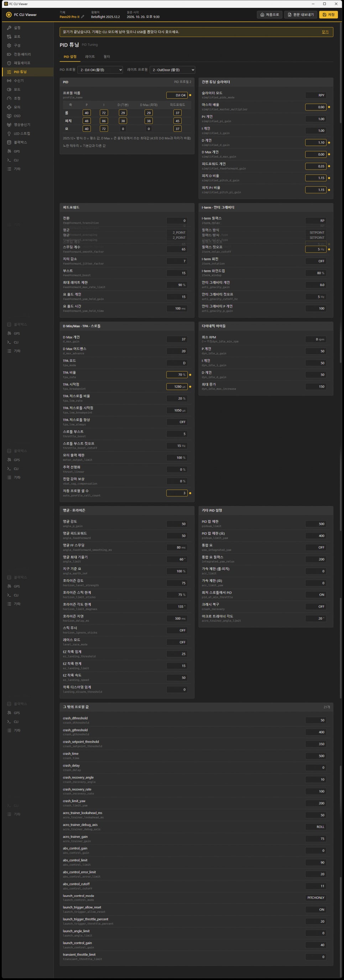344x980 pixels.
Task: Toggle the 통합 요 OFF field
Action: pyautogui.click(x=316, y=547)
